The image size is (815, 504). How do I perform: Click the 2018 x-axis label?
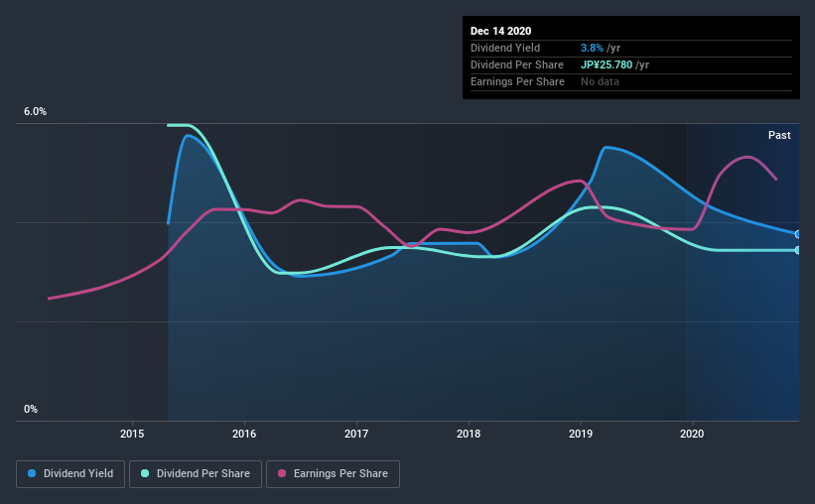[469, 434]
